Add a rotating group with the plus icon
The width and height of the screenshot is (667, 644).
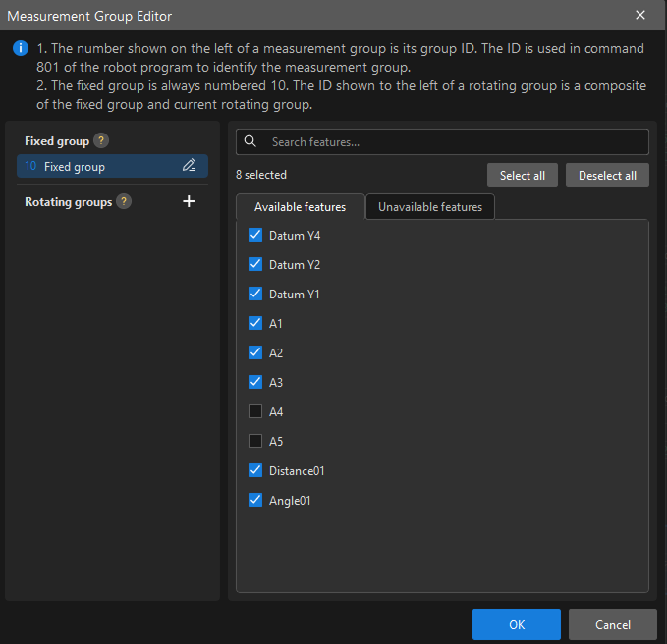pos(189,201)
